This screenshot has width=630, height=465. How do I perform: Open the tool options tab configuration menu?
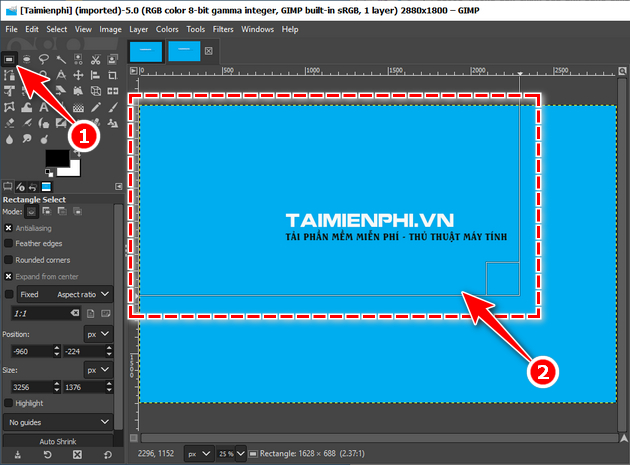119,186
